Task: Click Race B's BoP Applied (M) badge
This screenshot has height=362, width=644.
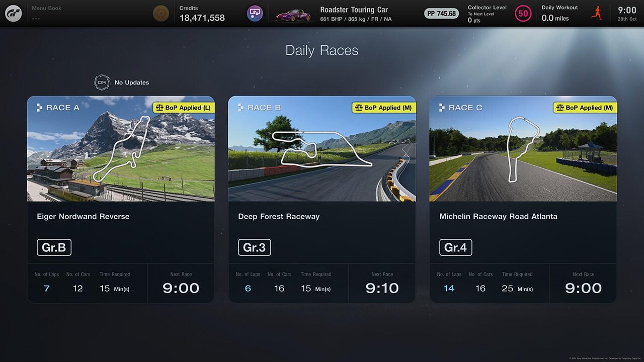Action: tap(384, 108)
